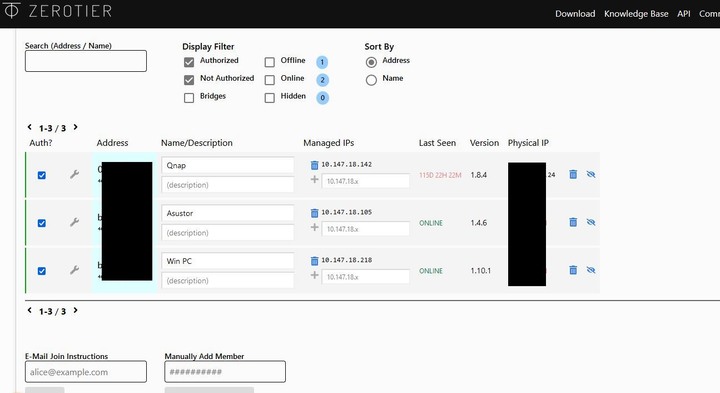Open the Knowledge Base link
720x393 pixels.
pos(636,14)
